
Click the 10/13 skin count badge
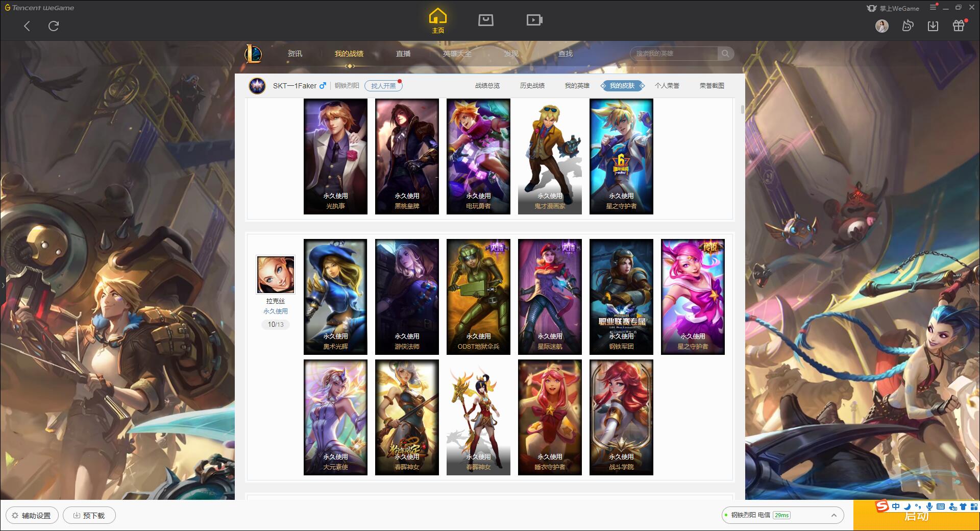[276, 324]
